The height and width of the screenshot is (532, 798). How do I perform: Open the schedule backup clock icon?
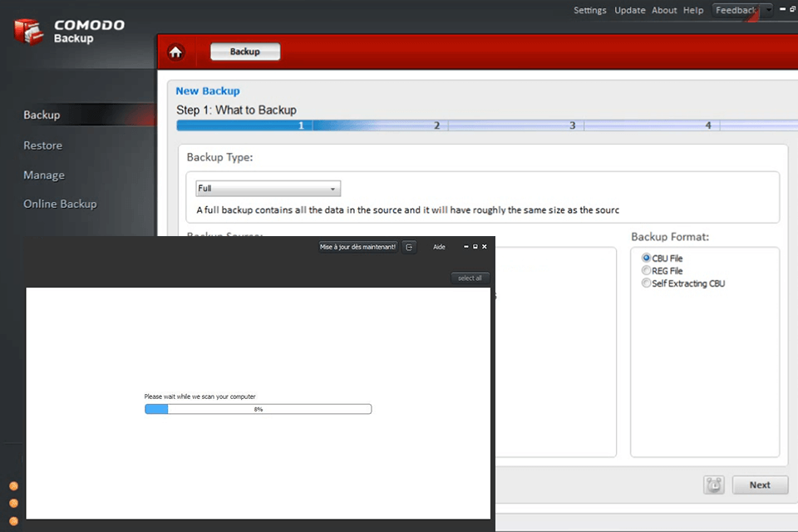pos(713,485)
